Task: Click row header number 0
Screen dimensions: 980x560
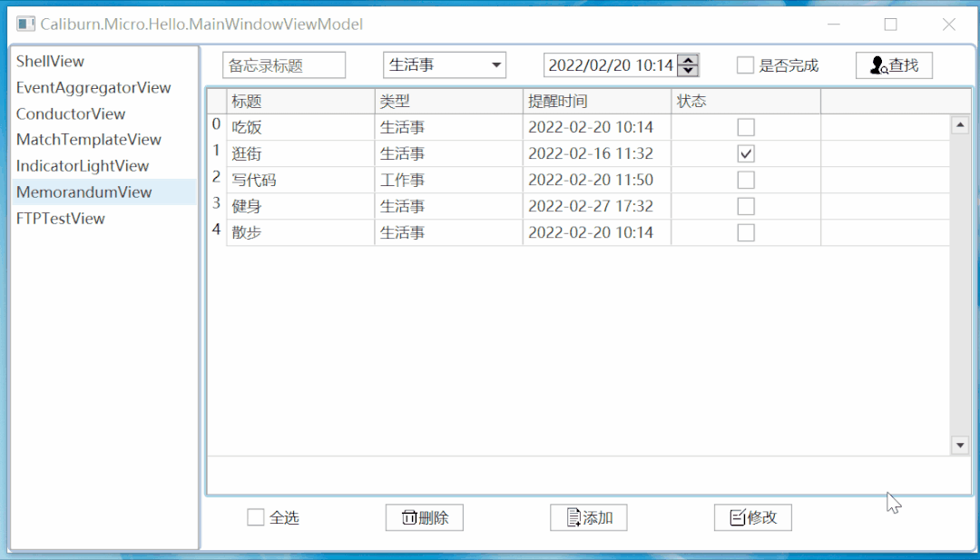Action: click(x=216, y=125)
